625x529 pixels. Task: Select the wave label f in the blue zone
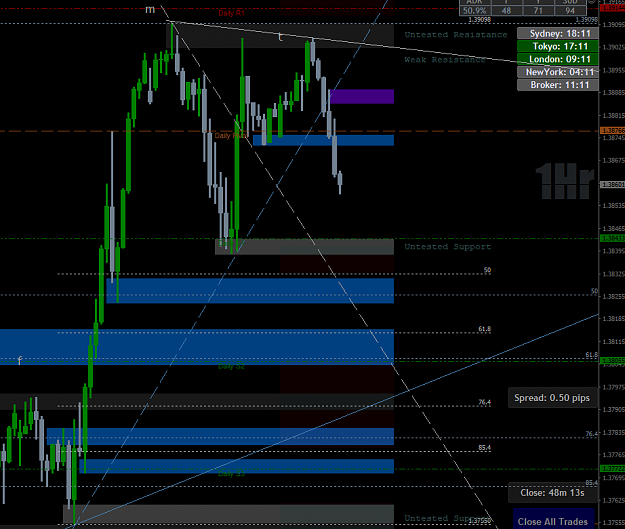tap(20, 360)
